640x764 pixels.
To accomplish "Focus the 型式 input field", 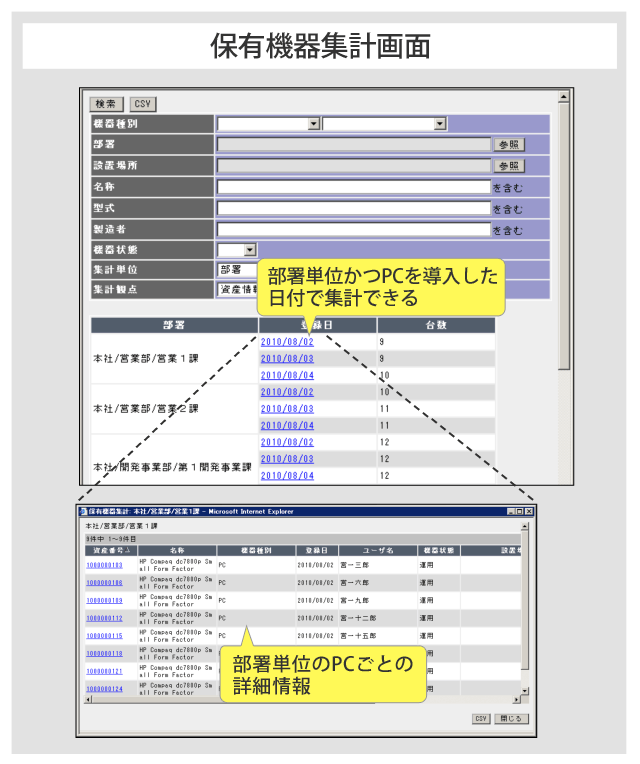I will tap(354, 209).
